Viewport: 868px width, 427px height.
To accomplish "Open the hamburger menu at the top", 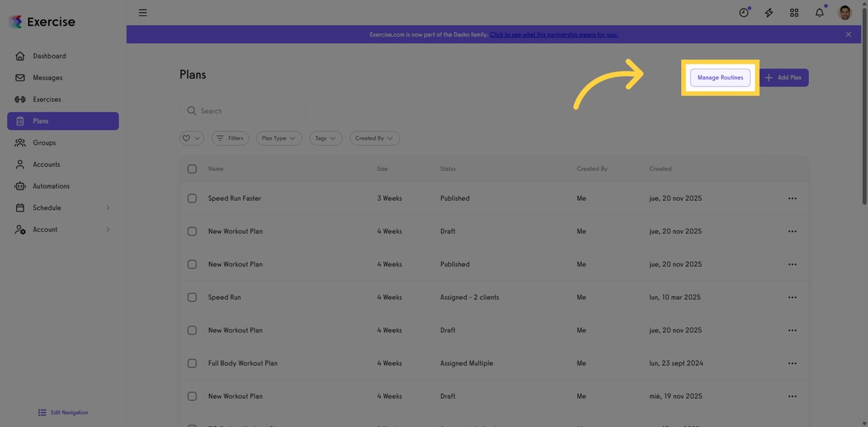I will 142,12.
